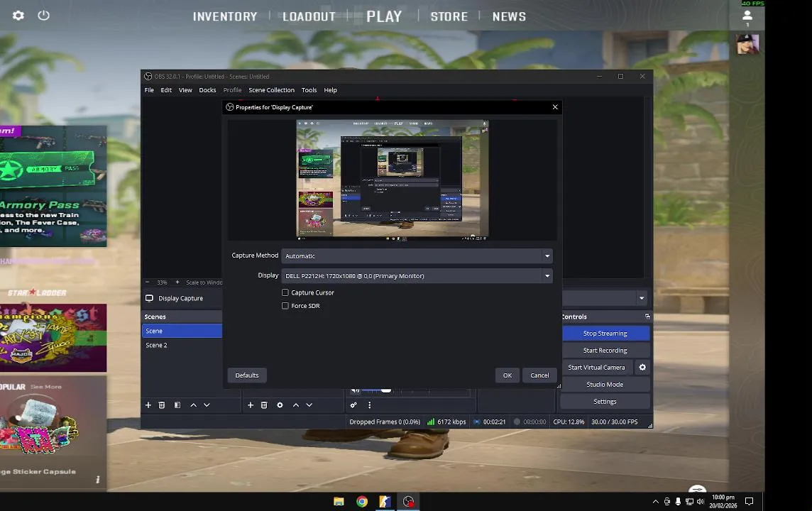This screenshot has width=812, height=511.
Task: Go to the game STORE tab
Action: click(x=449, y=16)
